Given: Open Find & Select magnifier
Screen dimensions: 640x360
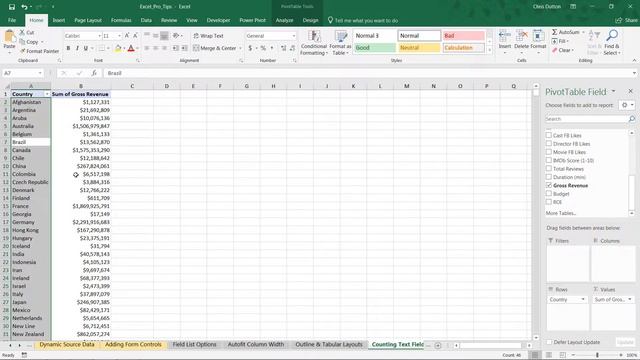Looking at the screenshot, I should (x=612, y=42).
